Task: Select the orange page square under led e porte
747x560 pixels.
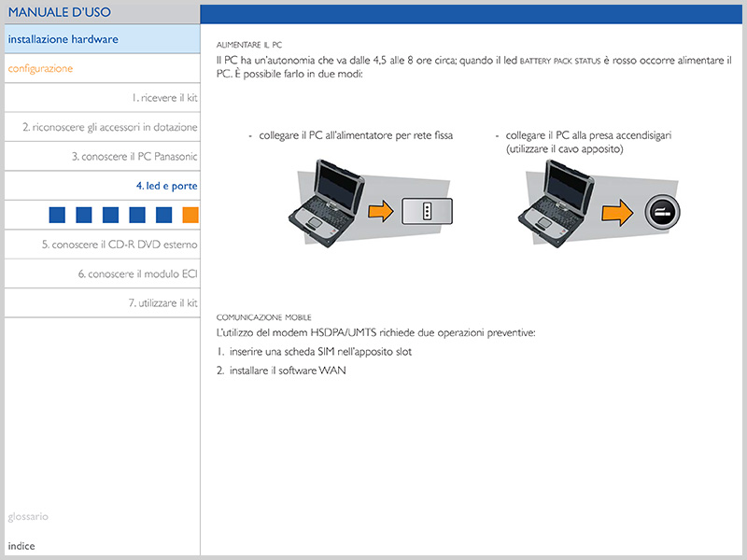Action: (x=190, y=216)
